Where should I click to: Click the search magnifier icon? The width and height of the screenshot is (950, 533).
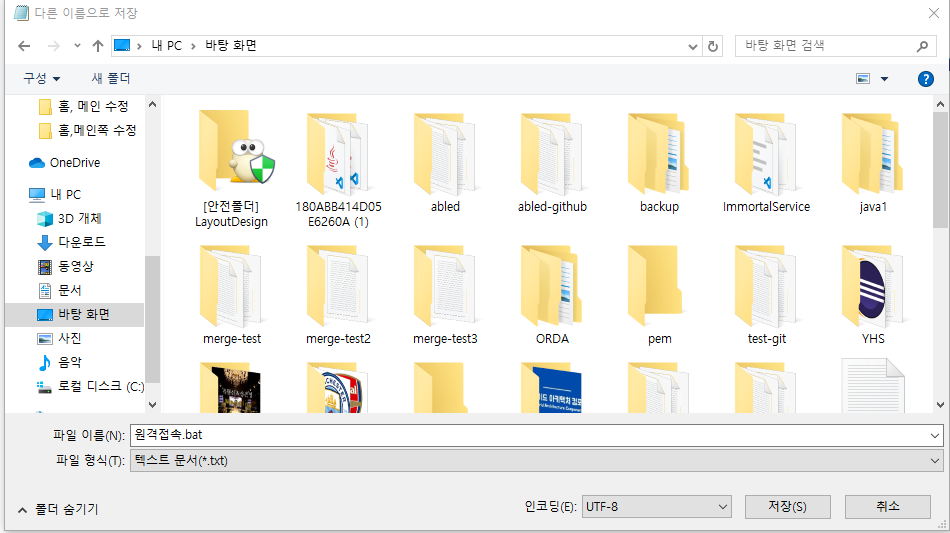click(x=922, y=46)
